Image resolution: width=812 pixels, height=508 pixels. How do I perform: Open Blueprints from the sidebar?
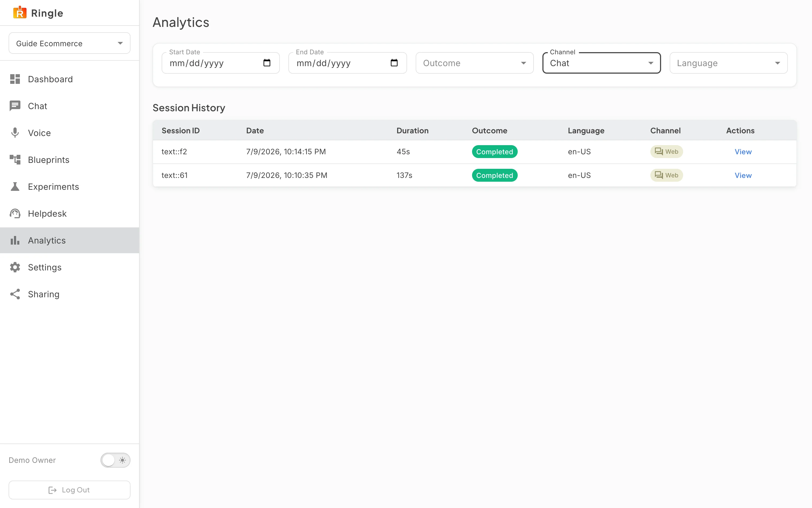click(x=70, y=160)
